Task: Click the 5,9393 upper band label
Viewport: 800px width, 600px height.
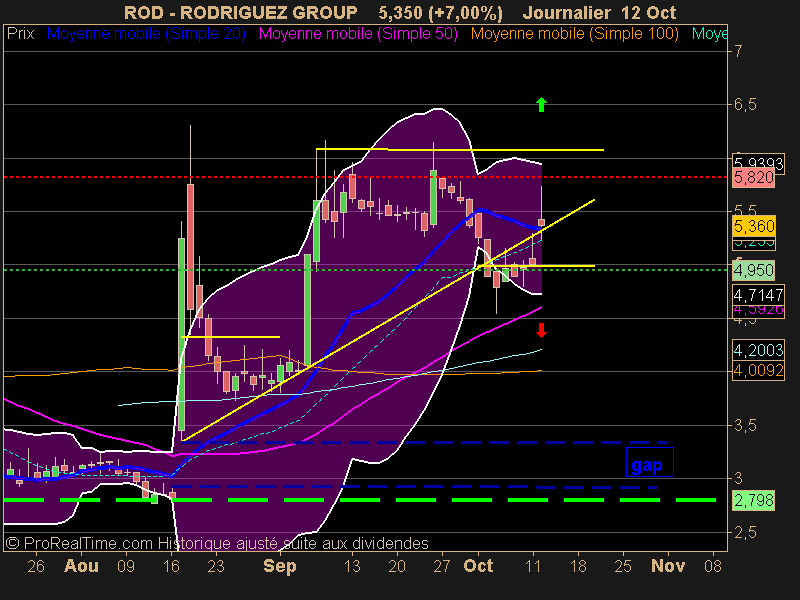Action: [758, 163]
